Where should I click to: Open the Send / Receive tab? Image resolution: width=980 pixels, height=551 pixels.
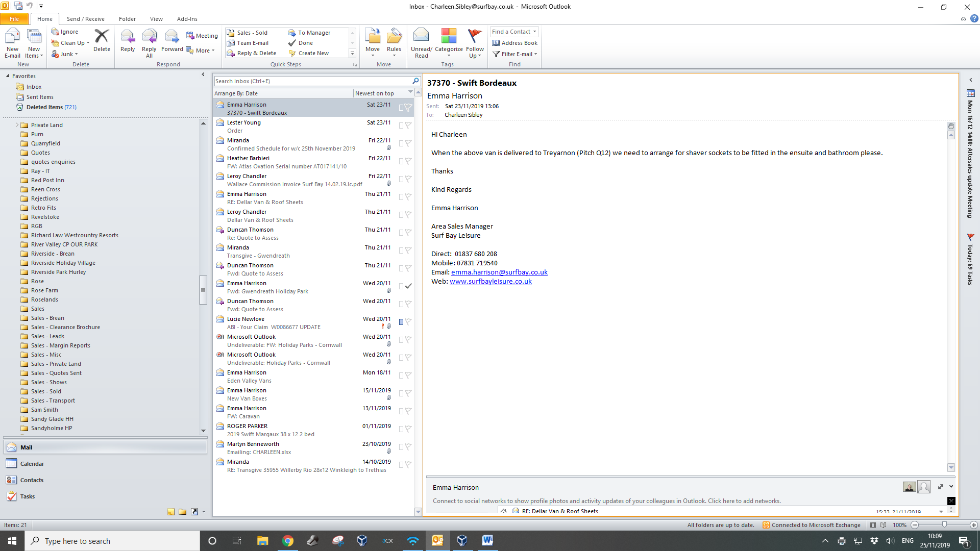pyautogui.click(x=85, y=19)
